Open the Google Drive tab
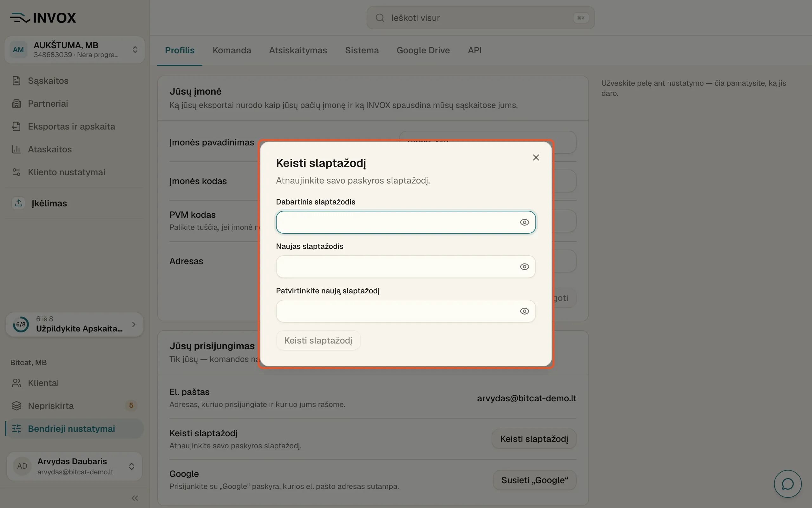This screenshot has width=812, height=508. [423, 50]
